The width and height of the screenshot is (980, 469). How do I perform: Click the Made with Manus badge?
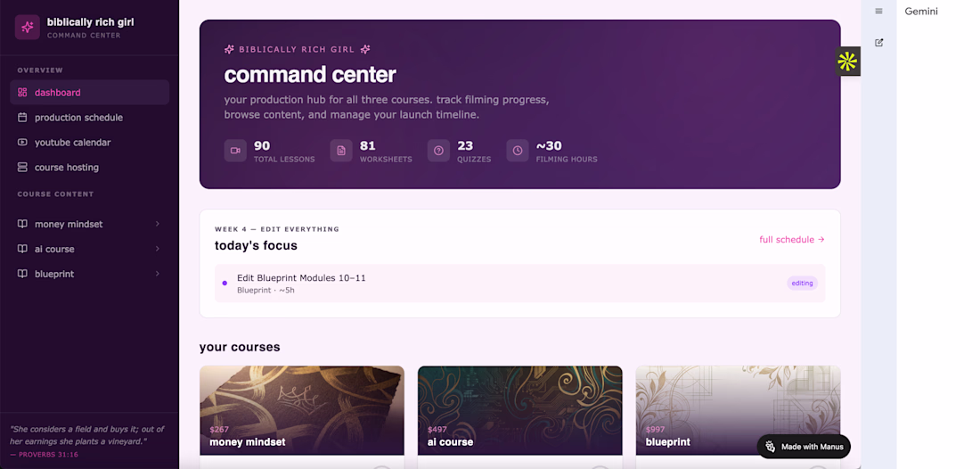(x=804, y=447)
